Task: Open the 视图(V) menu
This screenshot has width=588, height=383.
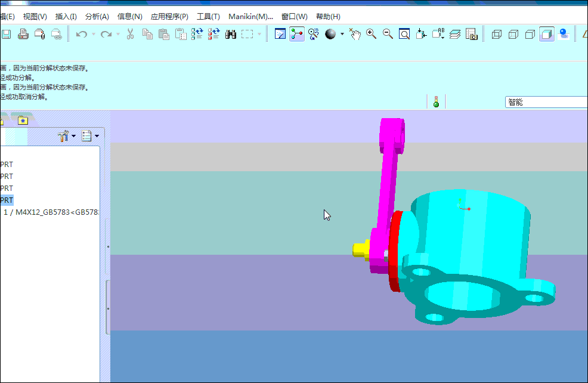Action: click(35, 17)
